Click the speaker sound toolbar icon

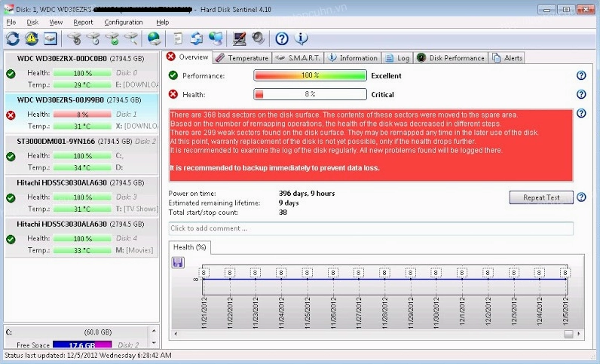pos(259,38)
